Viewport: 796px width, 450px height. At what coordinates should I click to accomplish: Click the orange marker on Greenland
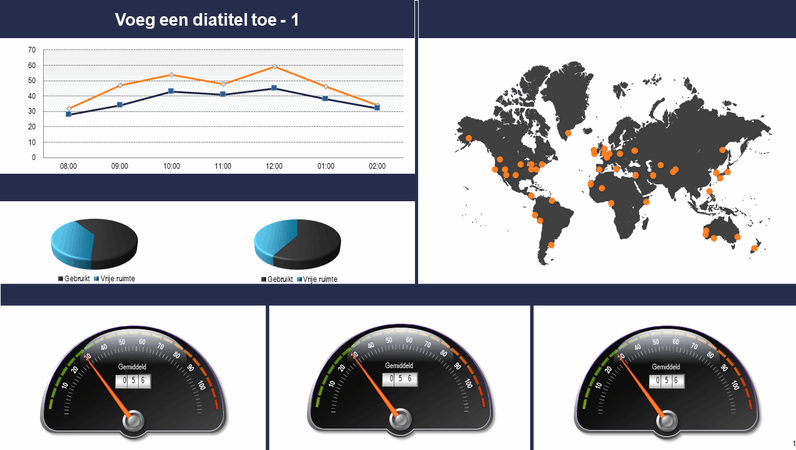(x=568, y=132)
